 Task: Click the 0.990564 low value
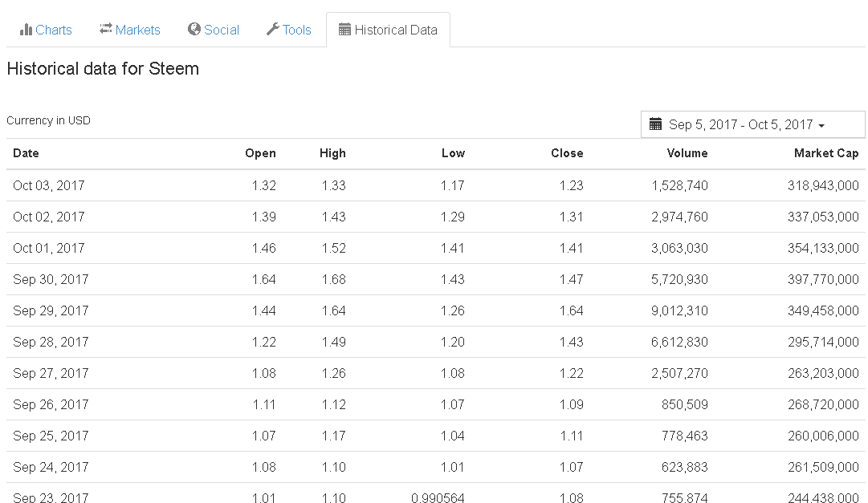pyautogui.click(x=438, y=497)
